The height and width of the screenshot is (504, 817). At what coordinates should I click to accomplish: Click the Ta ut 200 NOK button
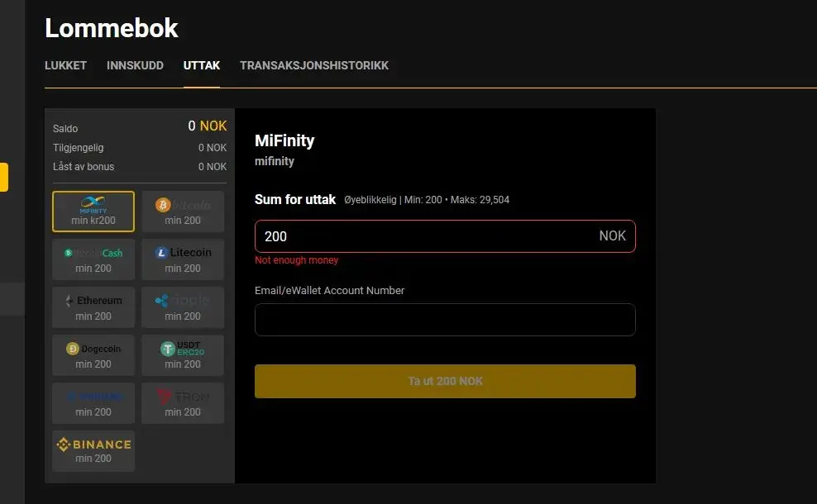[x=445, y=381]
